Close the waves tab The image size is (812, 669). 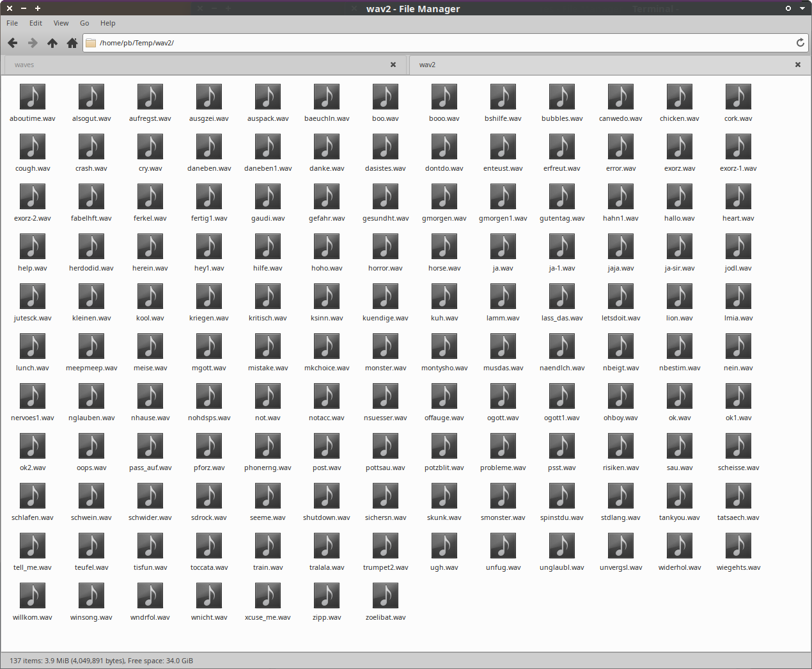pos(393,65)
